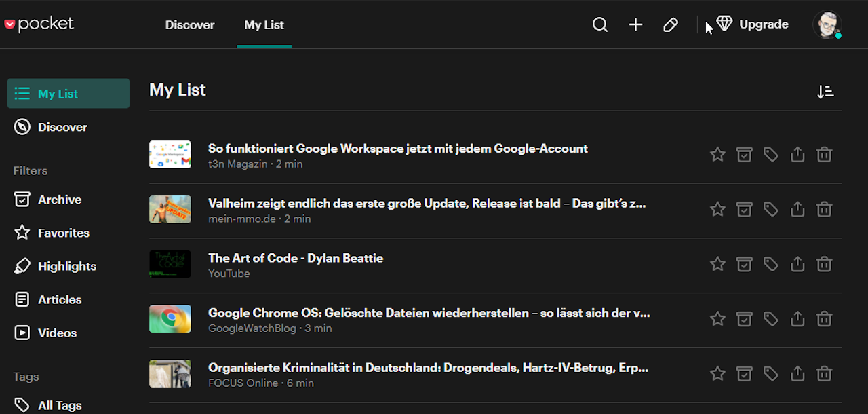The height and width of the screenshot is (414, 868).
Task: Share The Art of Code video
Action: point(797,264)
